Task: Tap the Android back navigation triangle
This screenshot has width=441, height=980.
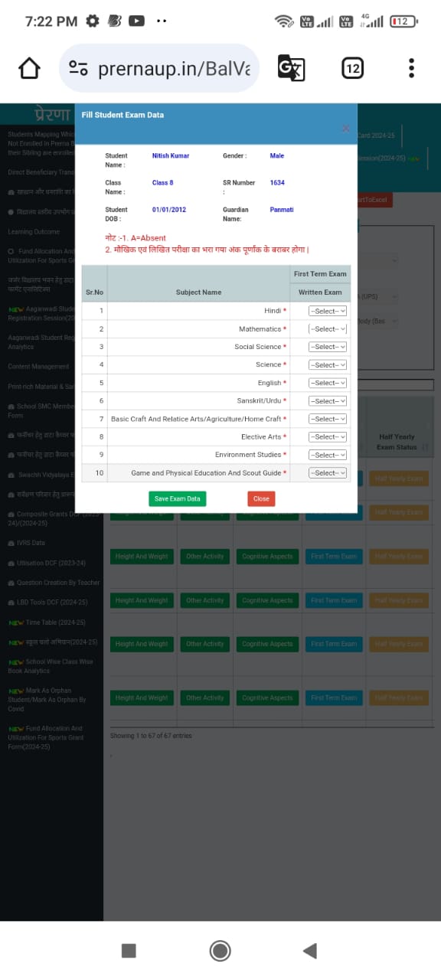Action: [309, 950]
